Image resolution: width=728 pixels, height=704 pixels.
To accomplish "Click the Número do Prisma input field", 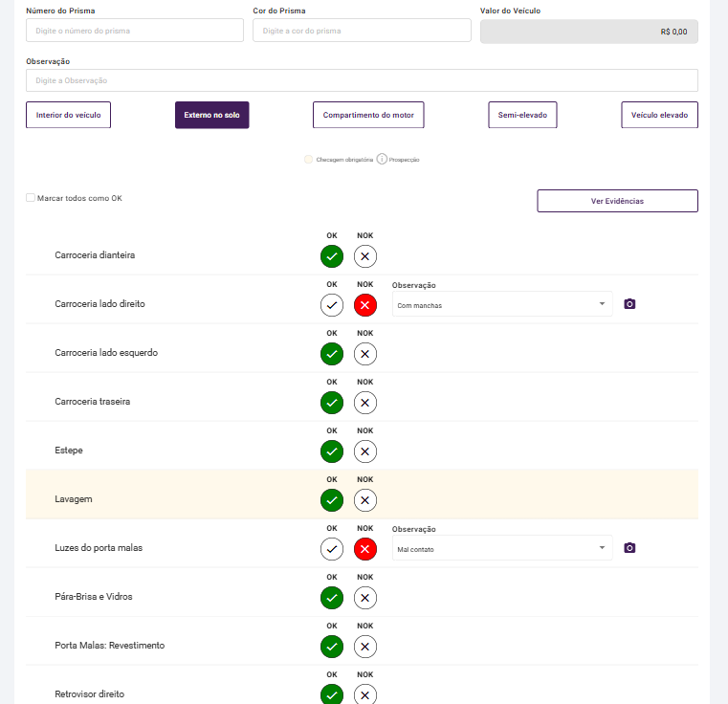I will coord(135,31).
